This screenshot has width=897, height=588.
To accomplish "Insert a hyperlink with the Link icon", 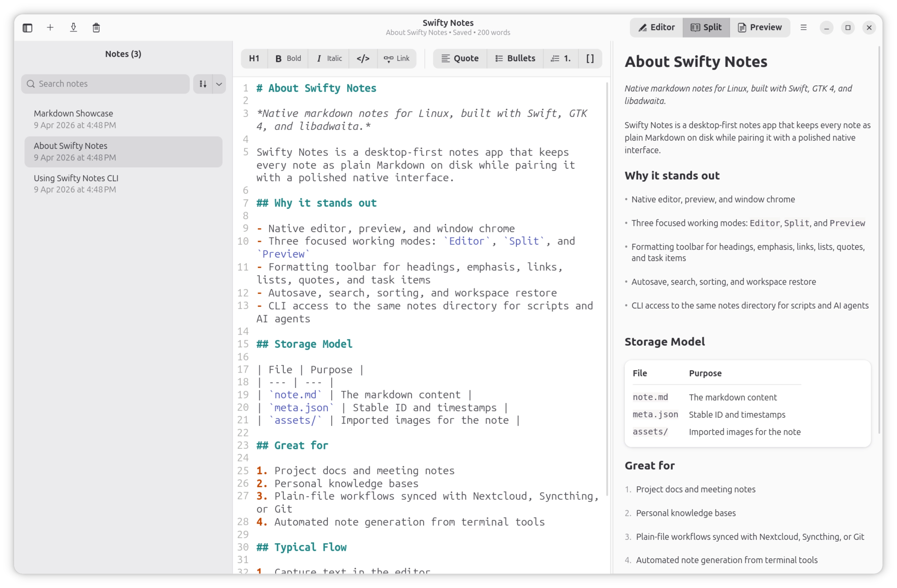I will tap(396, 58).
